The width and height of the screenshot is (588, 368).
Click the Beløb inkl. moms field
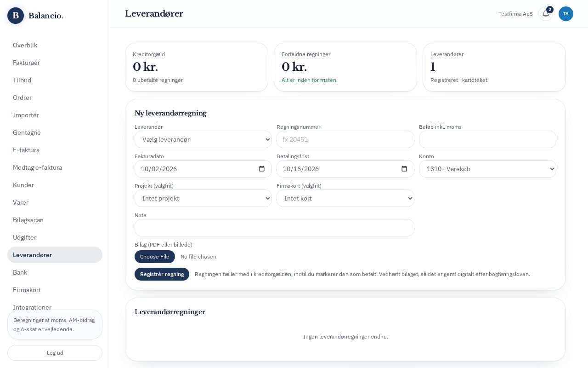487,139
